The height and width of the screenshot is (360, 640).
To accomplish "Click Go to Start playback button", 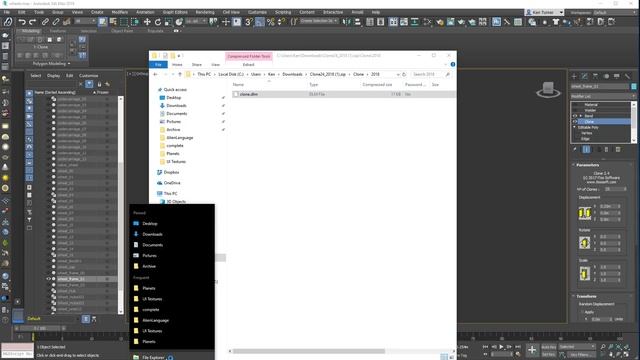I will [485, 347].
